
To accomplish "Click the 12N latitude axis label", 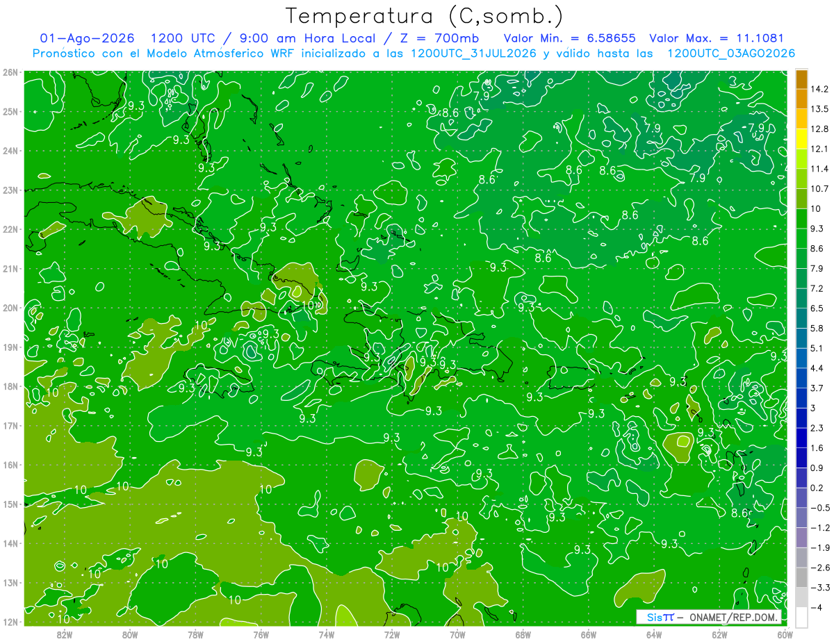I will (x=10, y=622).
